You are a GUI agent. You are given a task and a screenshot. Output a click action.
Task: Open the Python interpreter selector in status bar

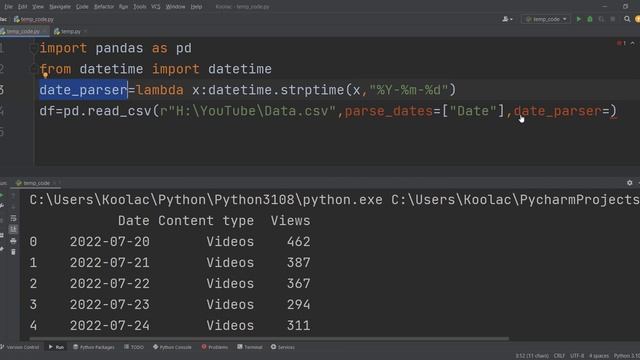pos(627,356)
